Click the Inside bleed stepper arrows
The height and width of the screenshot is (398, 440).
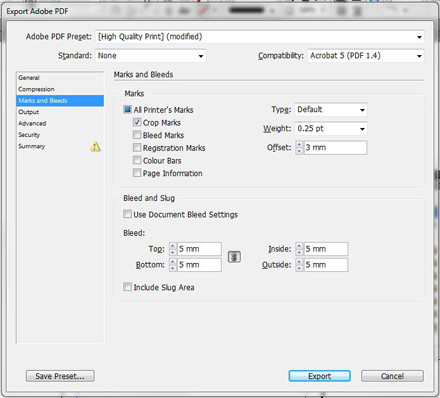click(299, 249)
